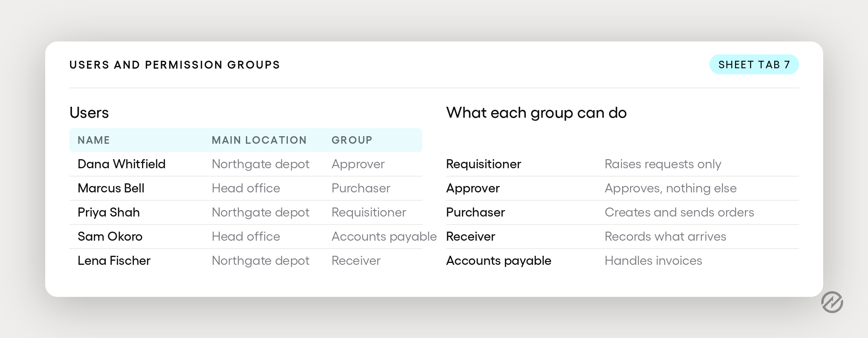This screenshot has height=338, width=868.
Task: Click the 'Raises requests only' description
Action: [663, 164]
